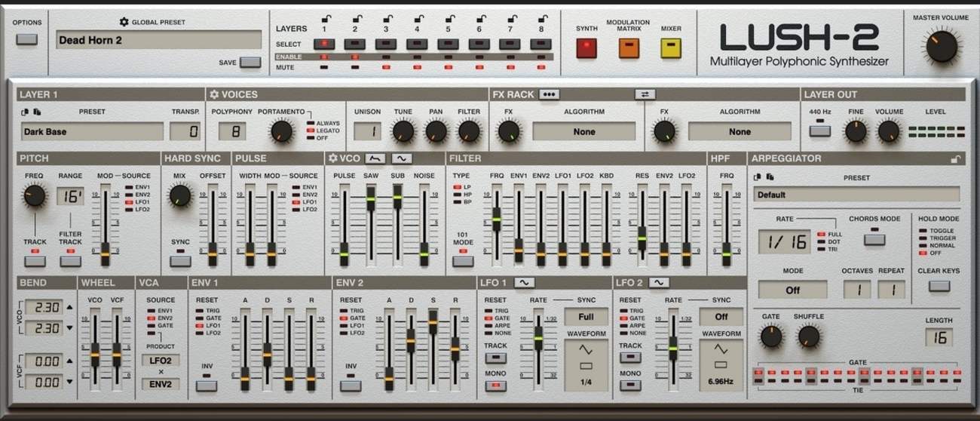Screen dimensions: 980x421
Task: Open the yellow Mixer button
Action: coord(670,48)
